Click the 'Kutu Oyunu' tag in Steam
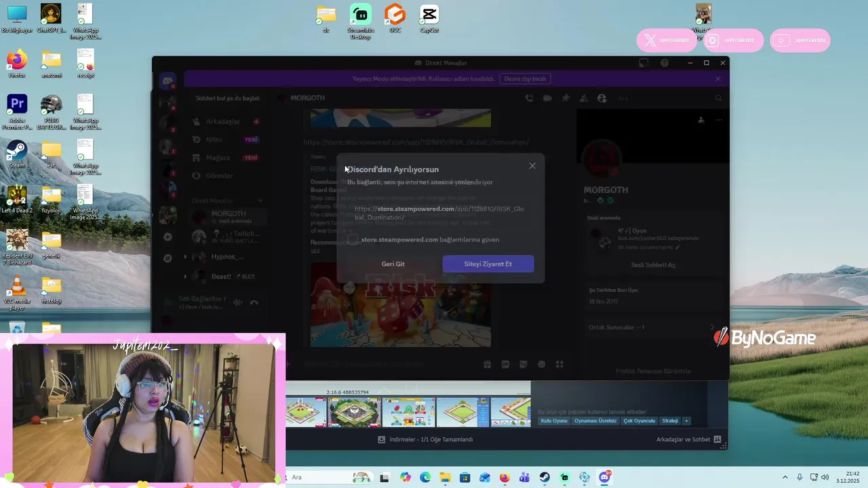 click(x=554, y=421)
